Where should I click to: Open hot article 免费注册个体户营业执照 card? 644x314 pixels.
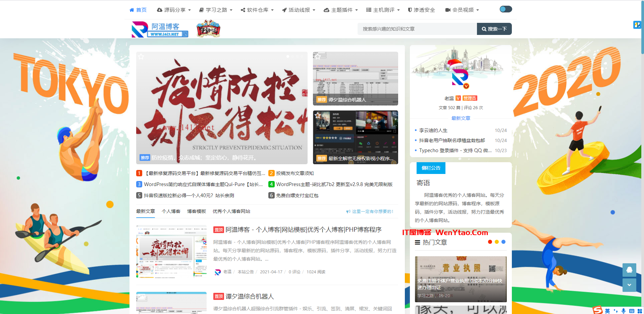point(461,279)
